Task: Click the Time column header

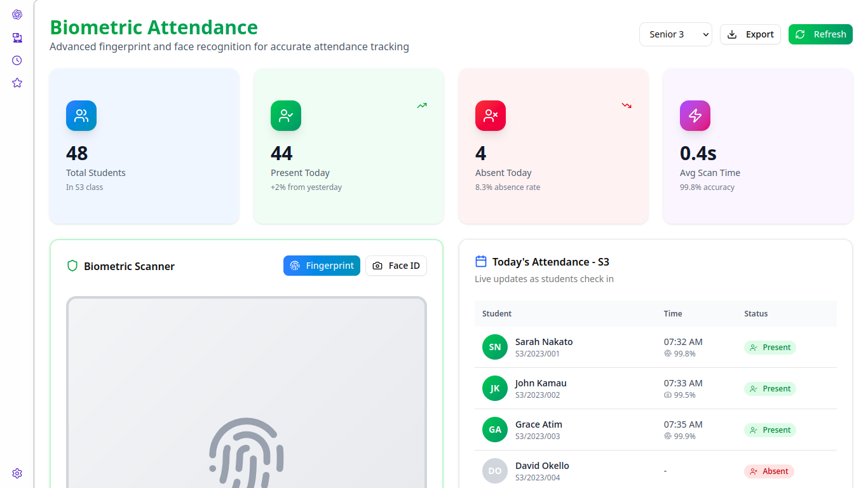Action: 673,313
